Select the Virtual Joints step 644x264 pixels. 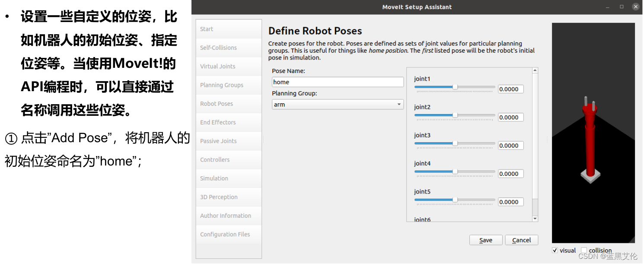218,67
